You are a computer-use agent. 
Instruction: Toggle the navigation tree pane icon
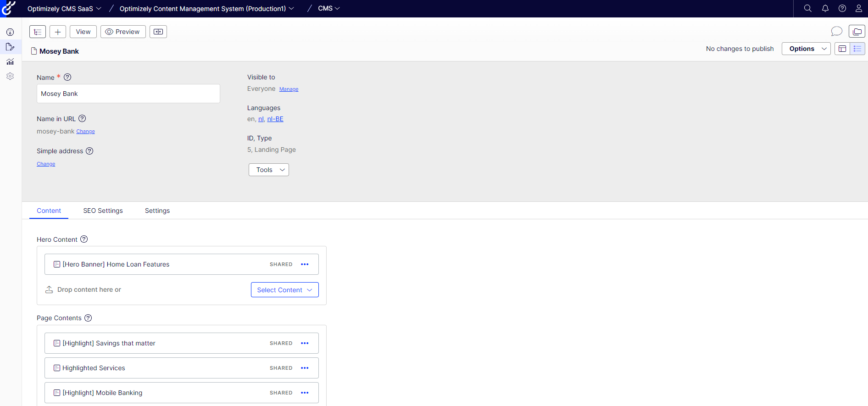coord(38,32)
